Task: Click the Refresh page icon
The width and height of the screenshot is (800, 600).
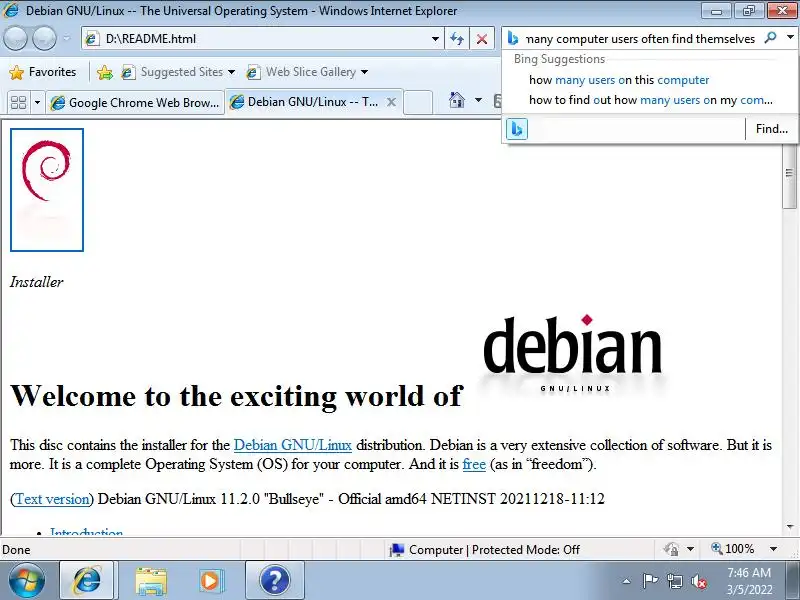Action: tap(457, 39)
